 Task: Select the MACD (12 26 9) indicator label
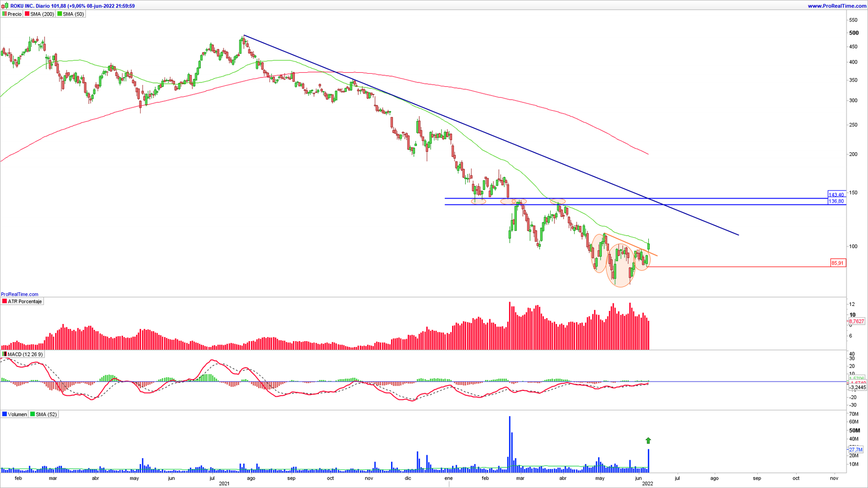click(x=23, y=354)
